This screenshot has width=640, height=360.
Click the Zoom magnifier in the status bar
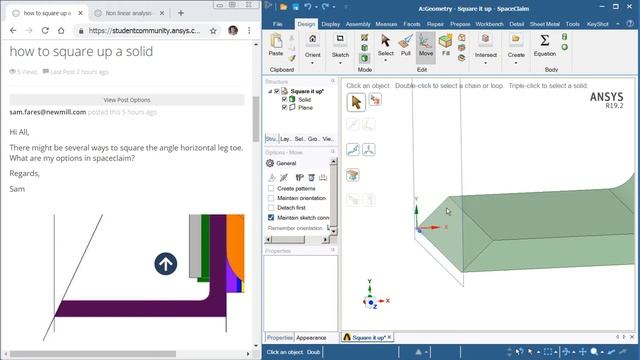tap(594, 351)
